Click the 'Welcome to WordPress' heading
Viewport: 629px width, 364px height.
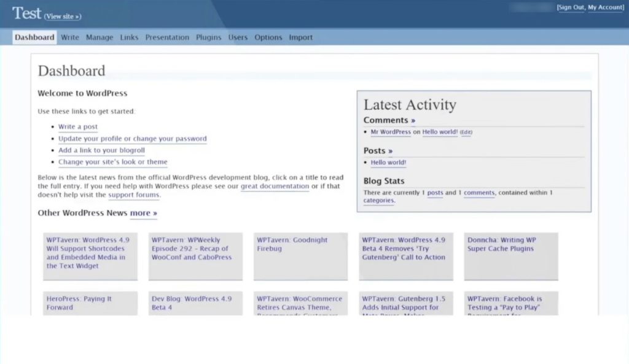click(82, 93)
